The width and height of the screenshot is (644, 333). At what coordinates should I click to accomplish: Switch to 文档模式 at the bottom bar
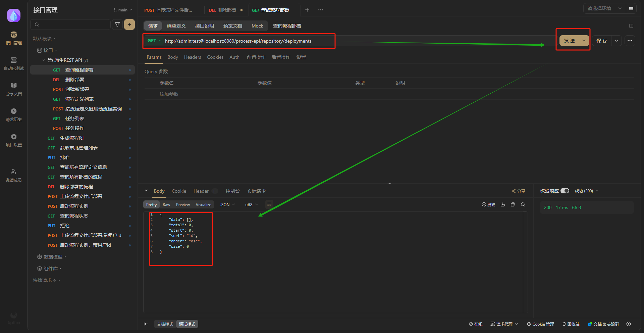click(165, 324)
